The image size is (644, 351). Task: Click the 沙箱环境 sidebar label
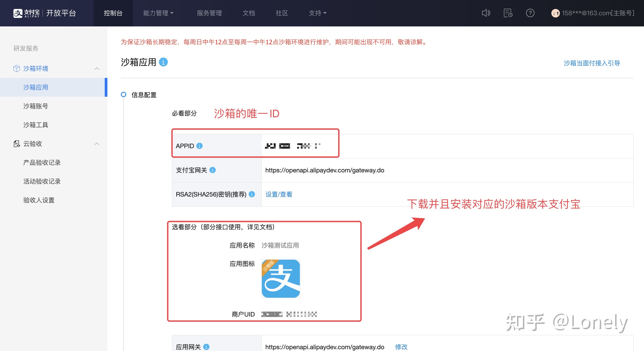click(36, 68)
